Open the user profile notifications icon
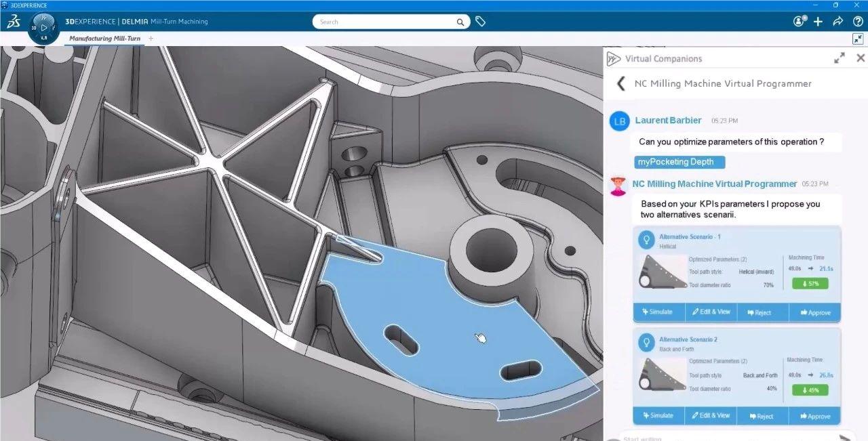The image size is (868, 441). pos(800,22)
